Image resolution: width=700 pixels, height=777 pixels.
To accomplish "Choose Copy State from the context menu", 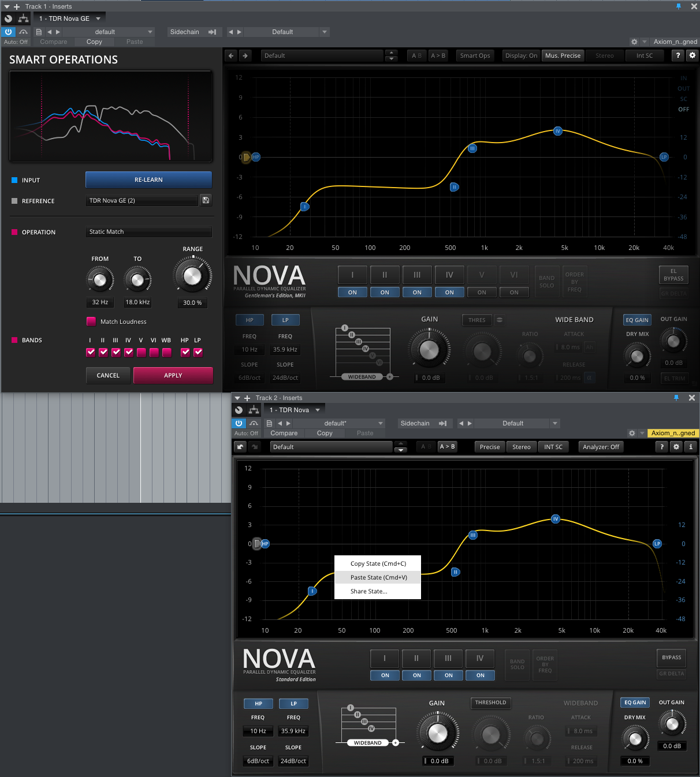I will click(x=378, y=563).
